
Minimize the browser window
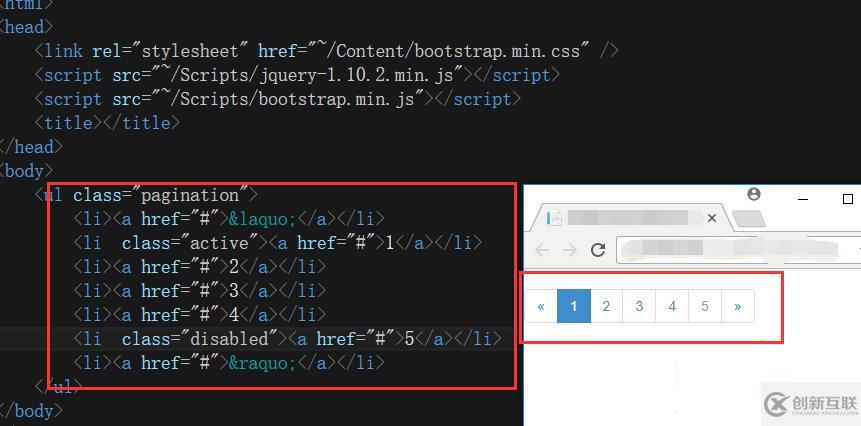803,199
